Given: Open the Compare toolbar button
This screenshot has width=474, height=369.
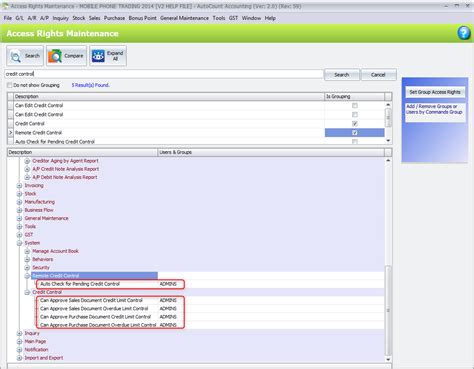Looking at the screenshot, I should coord(66,56).
